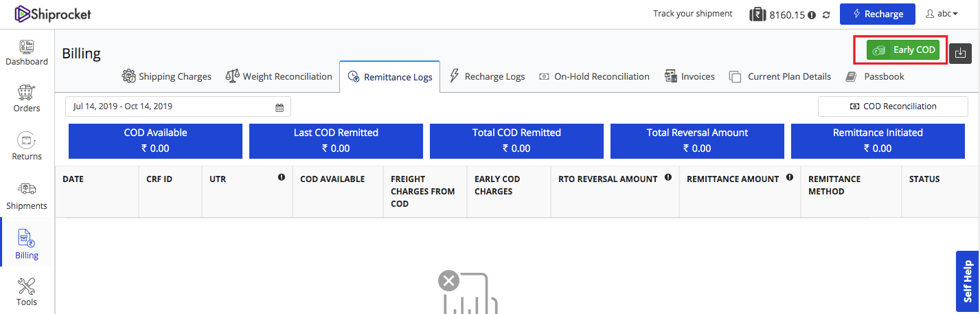Open the Returns sidebar section
The width and height of the screenshot is (980, 314).
click(x=27, y=146)
